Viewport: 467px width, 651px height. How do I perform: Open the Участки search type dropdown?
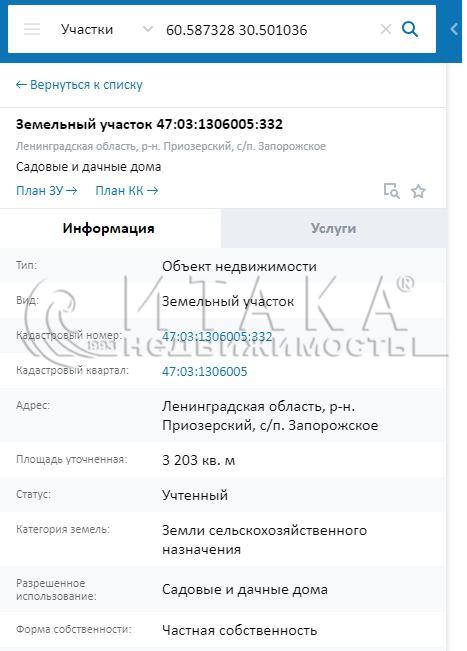click(87, 29)
